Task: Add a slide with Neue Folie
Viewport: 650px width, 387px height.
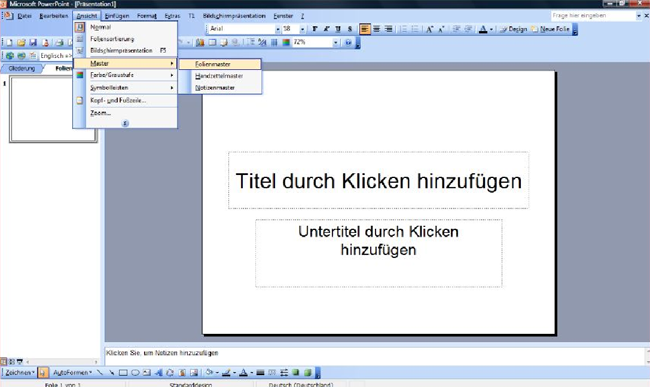Action: [x=551, y=29]
